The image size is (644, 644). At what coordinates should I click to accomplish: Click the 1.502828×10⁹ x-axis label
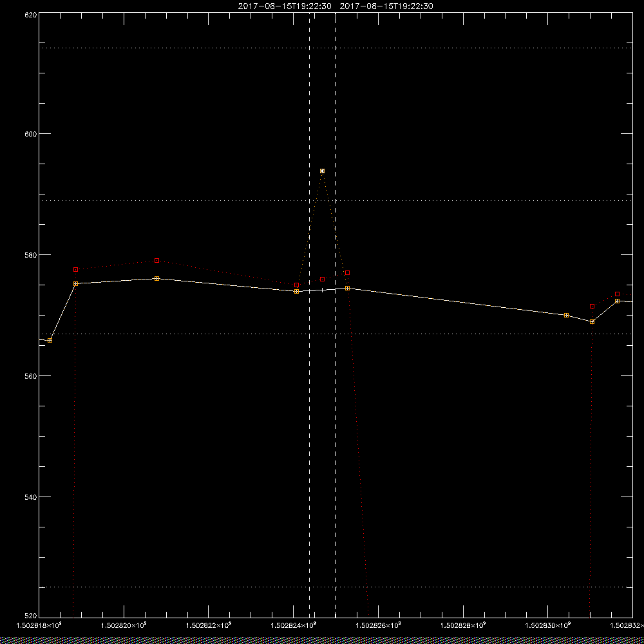(x=463, y=625)
